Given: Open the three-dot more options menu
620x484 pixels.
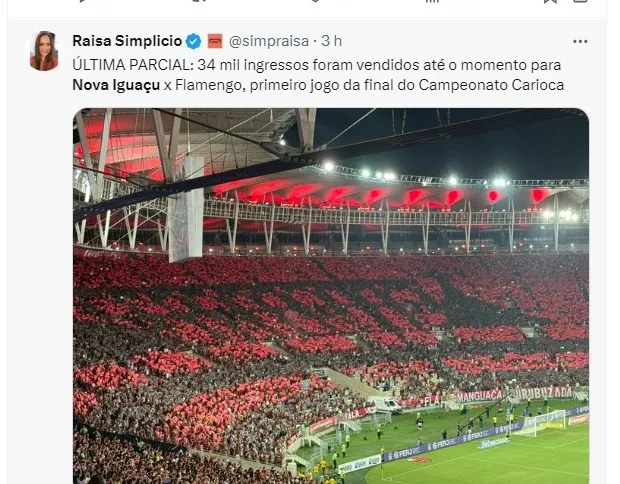Looking at the screenshot, I should tap(580, 41).
